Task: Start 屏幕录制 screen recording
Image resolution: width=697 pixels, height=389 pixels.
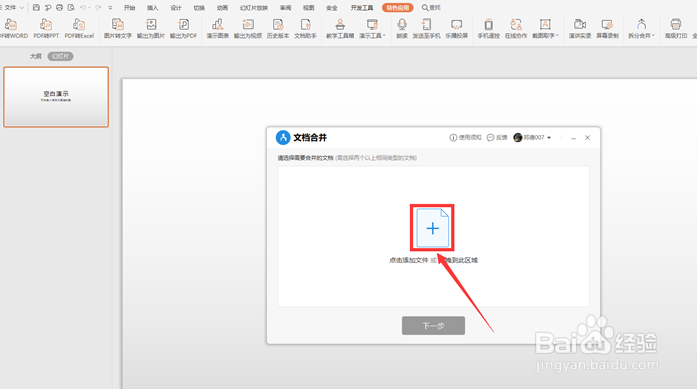Action: pos(607,28)
